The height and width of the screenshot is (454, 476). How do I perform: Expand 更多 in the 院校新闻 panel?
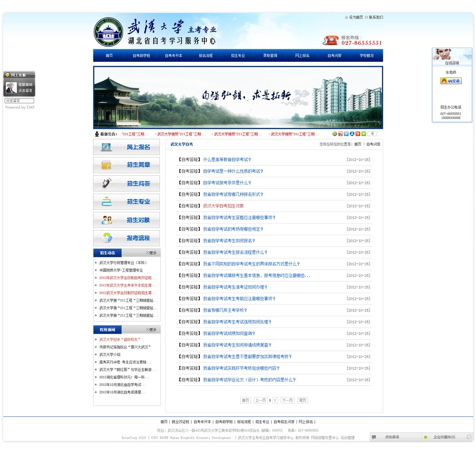click(151, 329)
